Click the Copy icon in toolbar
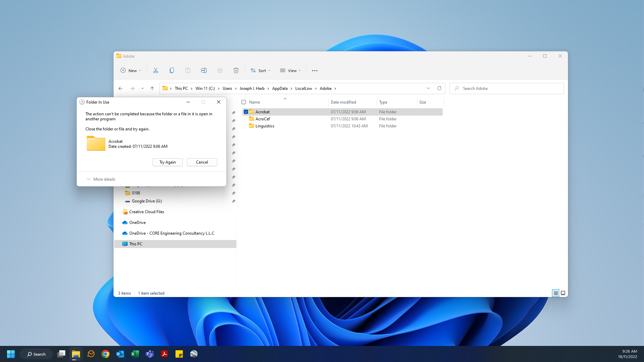Viewport: 644px width, 362px height. [172, 70]
